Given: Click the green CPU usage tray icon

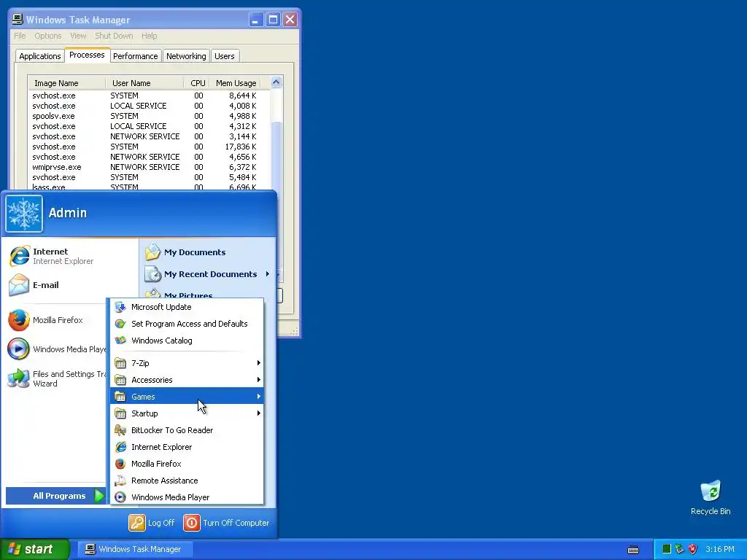Looking at the screenshot, I should pos(667,549).
